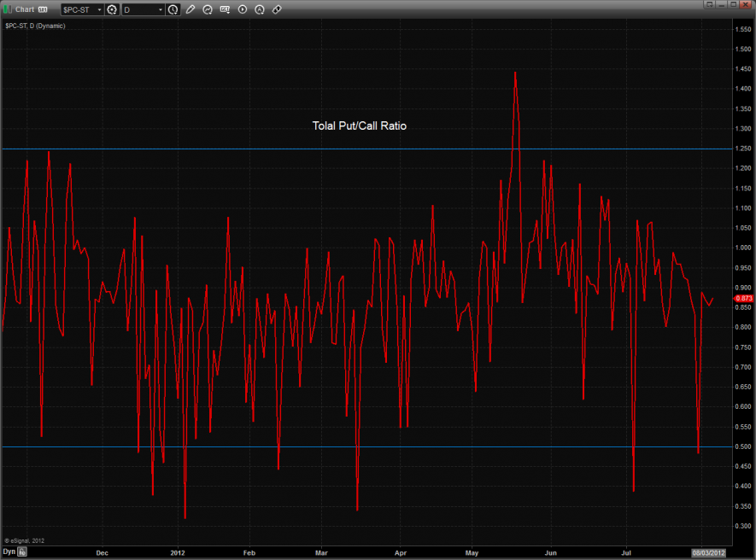Expand the D interval dropdown

click(143, 9)
